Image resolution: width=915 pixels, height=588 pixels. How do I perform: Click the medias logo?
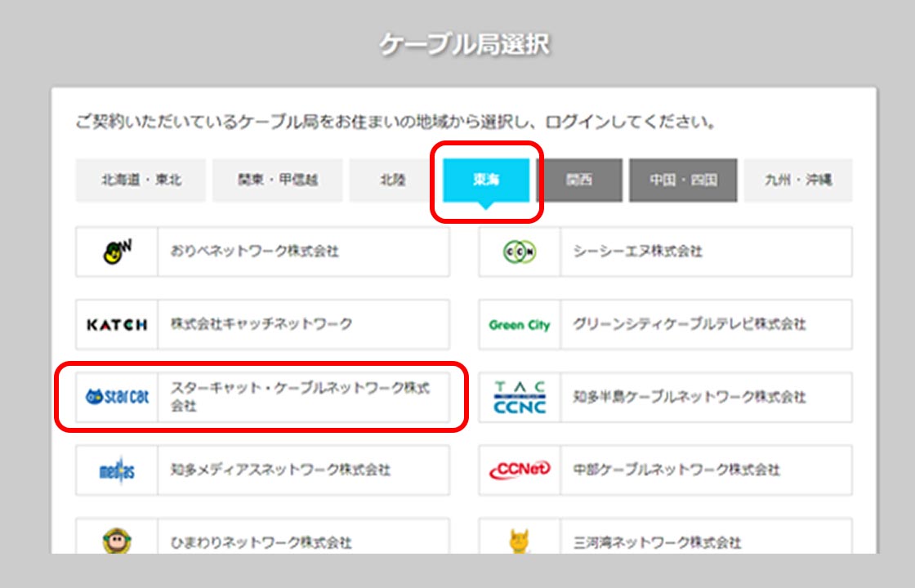click(x=117, y=470)
